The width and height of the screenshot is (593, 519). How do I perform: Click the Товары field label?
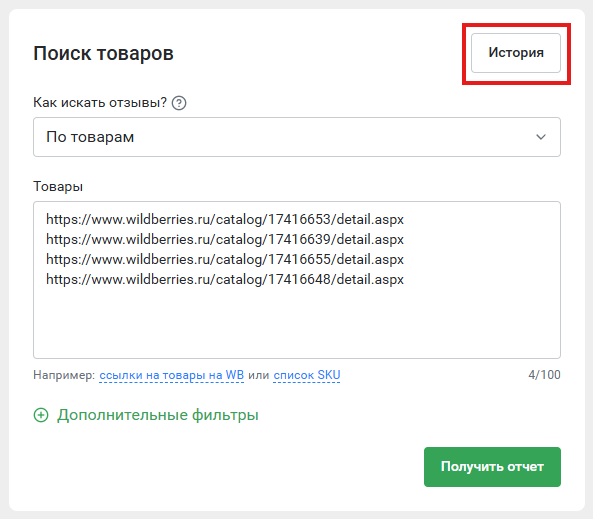coord(58,186)
